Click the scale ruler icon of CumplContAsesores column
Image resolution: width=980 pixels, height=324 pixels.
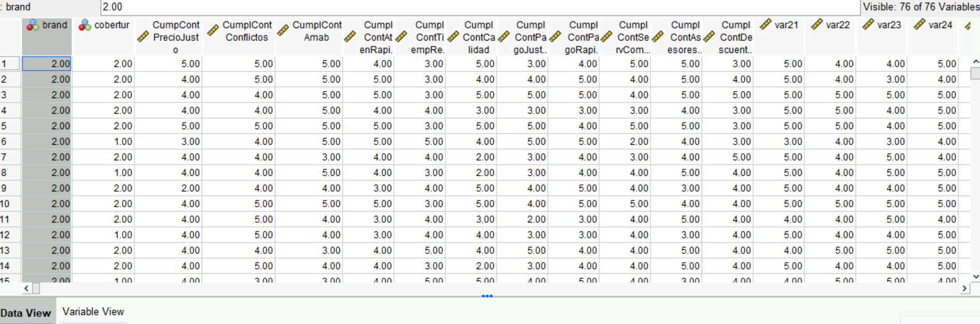[x=658, y=37]
